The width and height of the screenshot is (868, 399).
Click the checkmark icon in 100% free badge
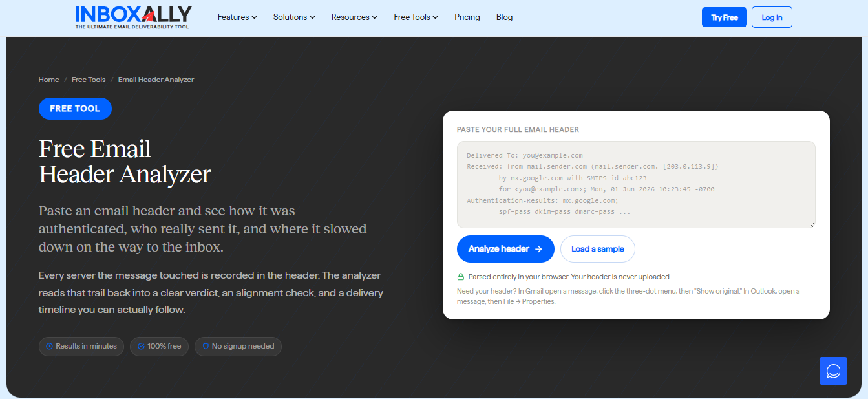click(x=141, y=347)
